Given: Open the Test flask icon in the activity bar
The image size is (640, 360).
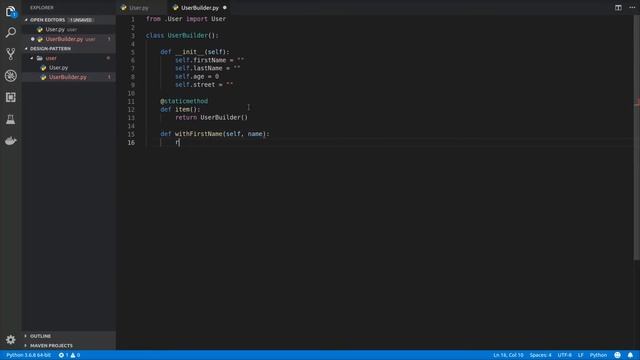Looking at the screenshot, I should tap(11, 119).
